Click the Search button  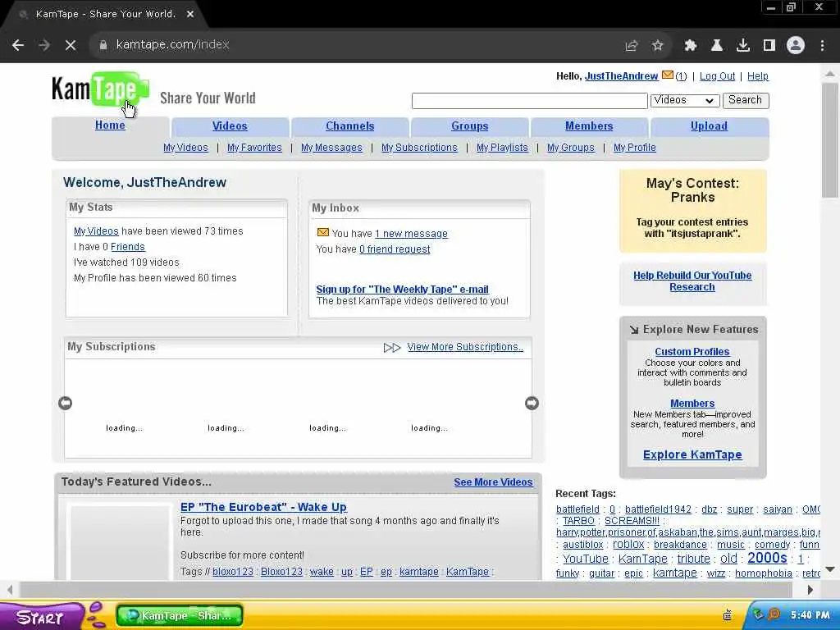coord(745,100)
